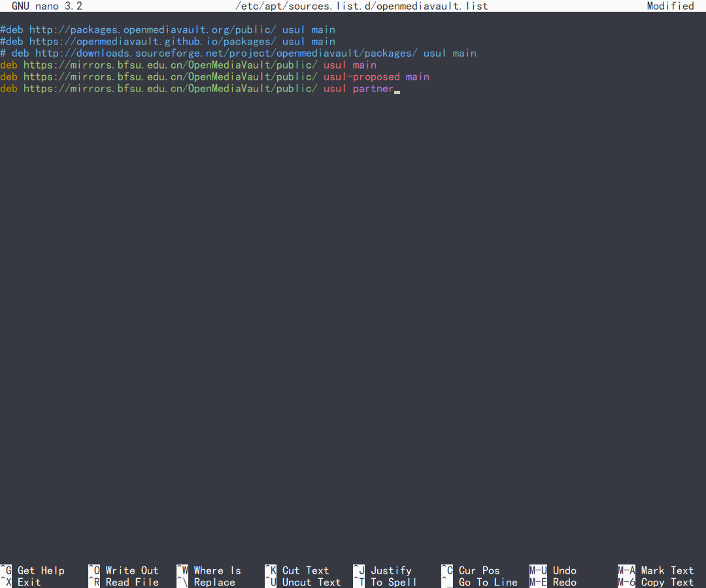Click the 'Modified' status in title bar

coord(671,6)
